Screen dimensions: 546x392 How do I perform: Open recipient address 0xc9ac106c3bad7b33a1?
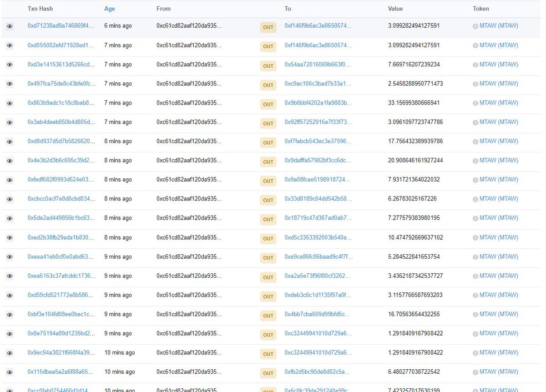pyautogui.click(x=318, y=84)
